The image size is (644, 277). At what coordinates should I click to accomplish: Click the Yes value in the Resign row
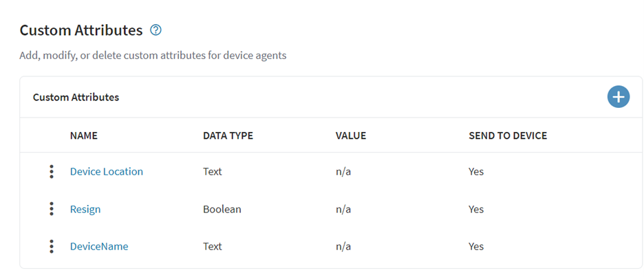click(476, 209)
